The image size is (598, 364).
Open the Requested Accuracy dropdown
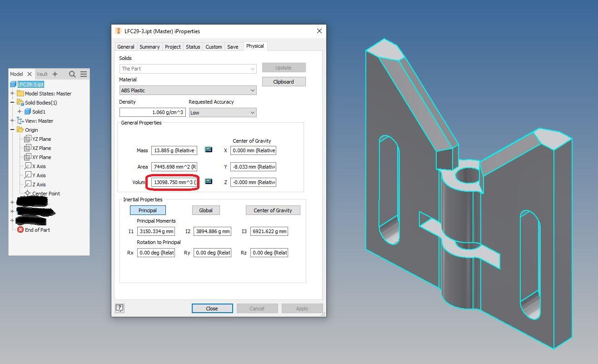pyautogui.click(x=222, y=113)
